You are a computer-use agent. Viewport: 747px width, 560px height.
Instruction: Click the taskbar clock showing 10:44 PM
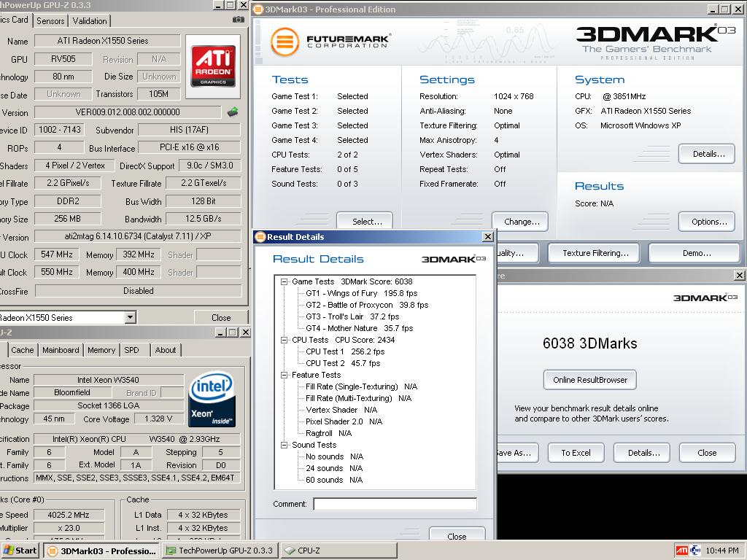point(722,551)
